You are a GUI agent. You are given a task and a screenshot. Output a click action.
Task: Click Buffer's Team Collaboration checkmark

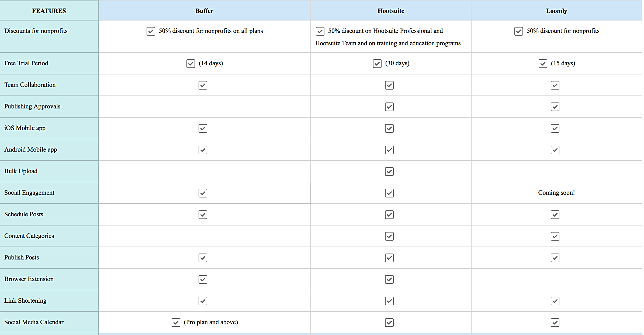[203, 85]
